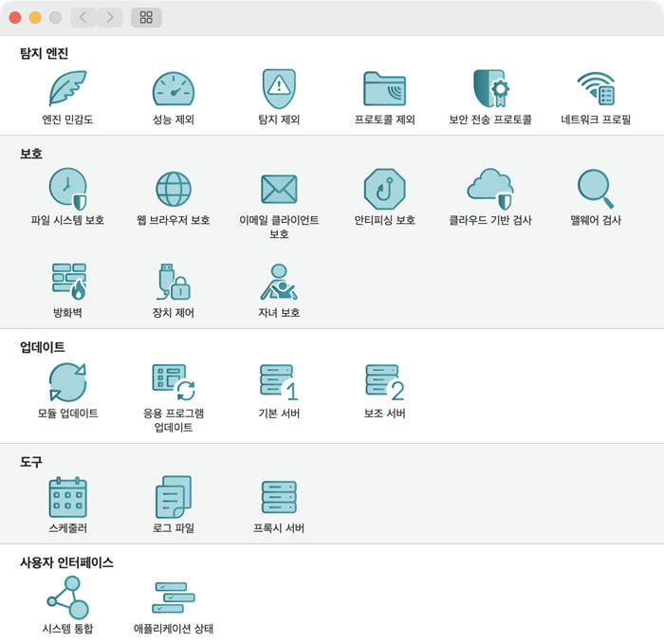Open 시스템 통합 nodes icon
664x644 pixels.
pyautogui.click(x=67, y=598)
